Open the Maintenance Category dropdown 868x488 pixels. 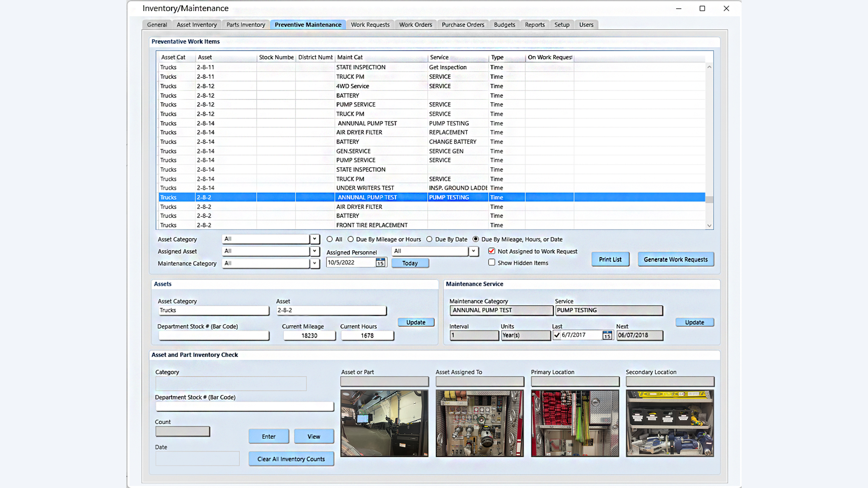click(x=314, y=263)
